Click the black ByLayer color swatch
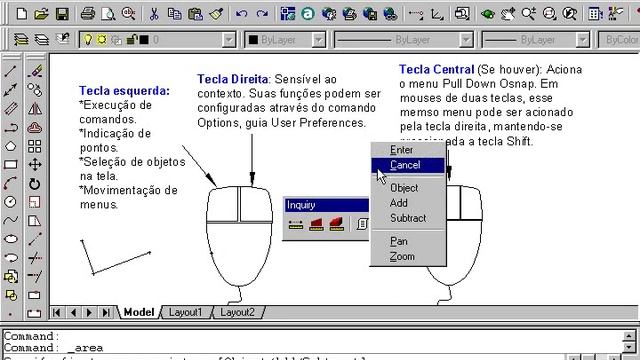640x360 pixels. tap(253, 40)
